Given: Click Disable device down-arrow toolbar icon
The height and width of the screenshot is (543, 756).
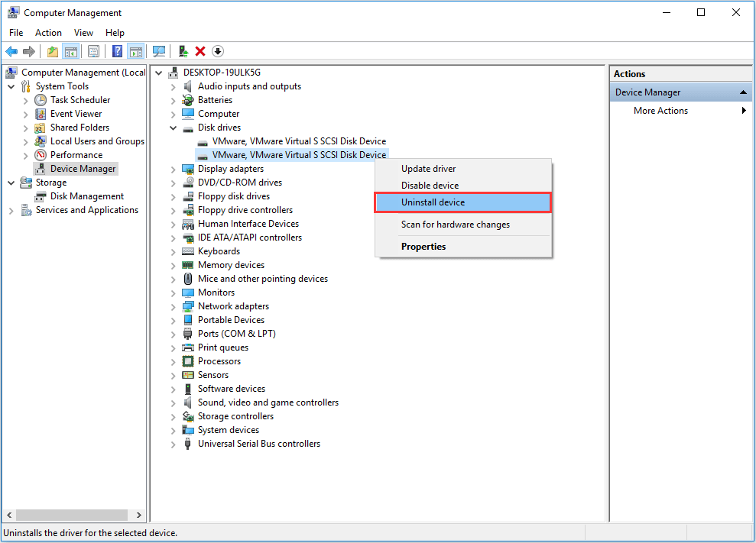Looking at the screenshot, I should (x=218, y=52).
